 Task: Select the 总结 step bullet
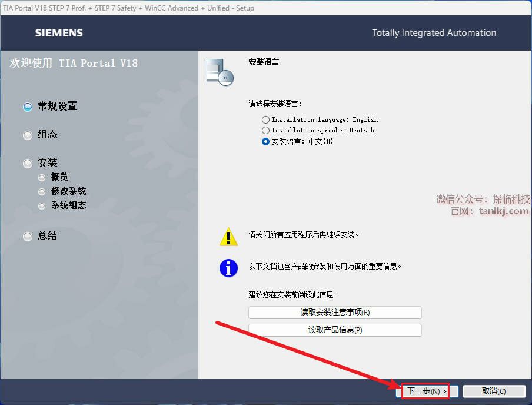tap(28, 236)
